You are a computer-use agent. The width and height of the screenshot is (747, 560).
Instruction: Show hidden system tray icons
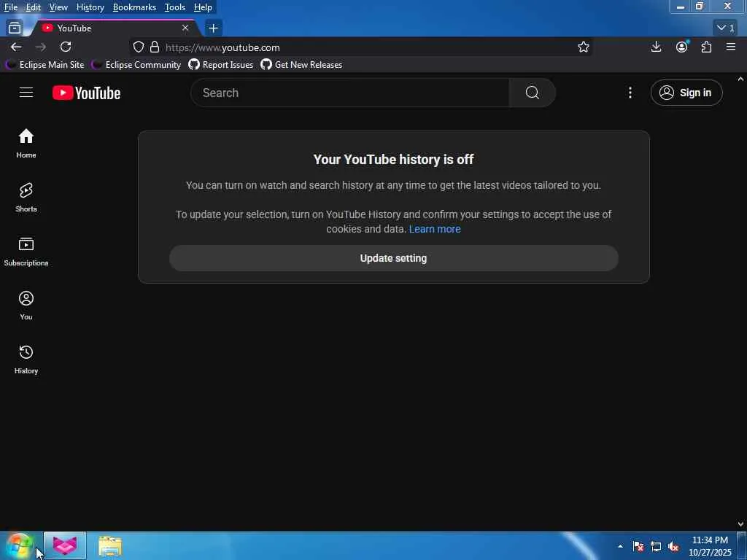point(620,546)
